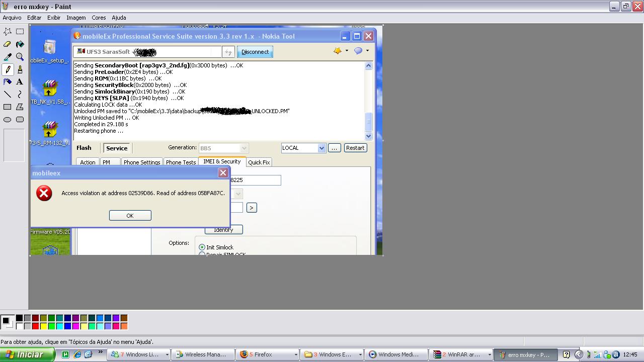
Task: Select the Free-Form Select tool
Action: point(8,32)
